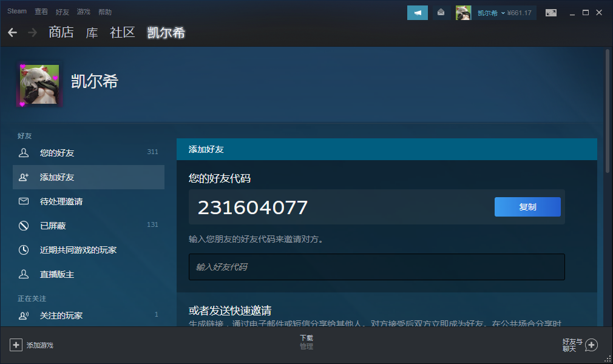Screen dimensions: 613x364
Task: Open the inbox envelope notification icon
Action: tap(441, 13)
